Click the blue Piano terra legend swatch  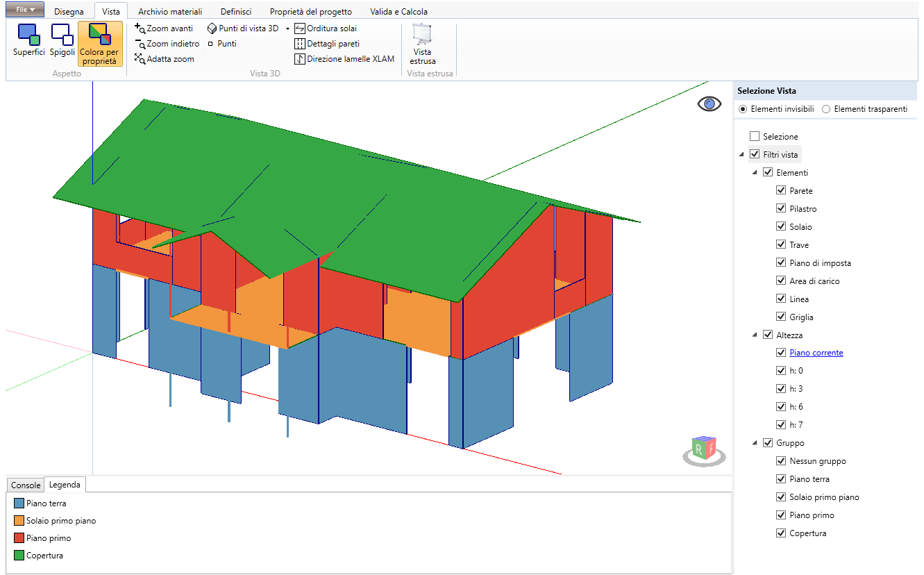click(19, 503)
